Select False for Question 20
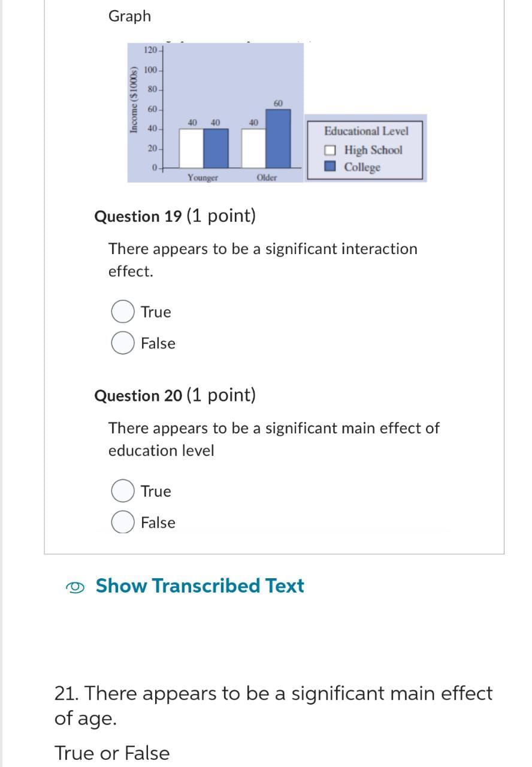 tap(122, 521)
